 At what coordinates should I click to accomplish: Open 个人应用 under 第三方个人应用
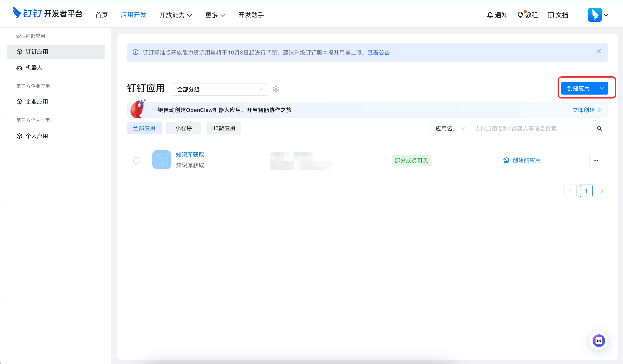click(x=37, y=136)
